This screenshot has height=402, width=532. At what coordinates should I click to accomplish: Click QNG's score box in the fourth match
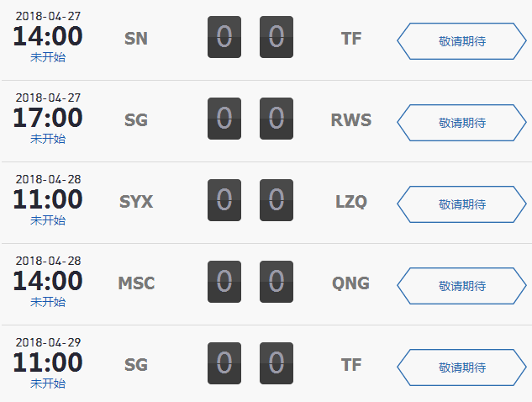[277, 283]
